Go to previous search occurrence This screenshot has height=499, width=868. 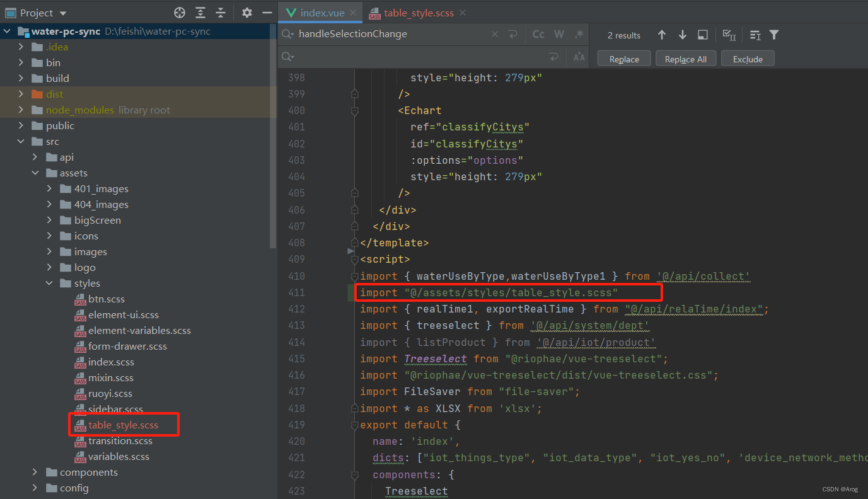click(x=661, y=35)
